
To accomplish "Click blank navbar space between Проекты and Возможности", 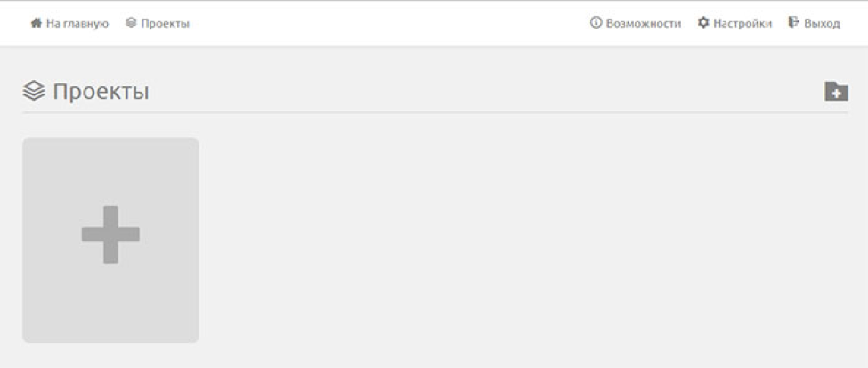I will click(x=387, y=24).
